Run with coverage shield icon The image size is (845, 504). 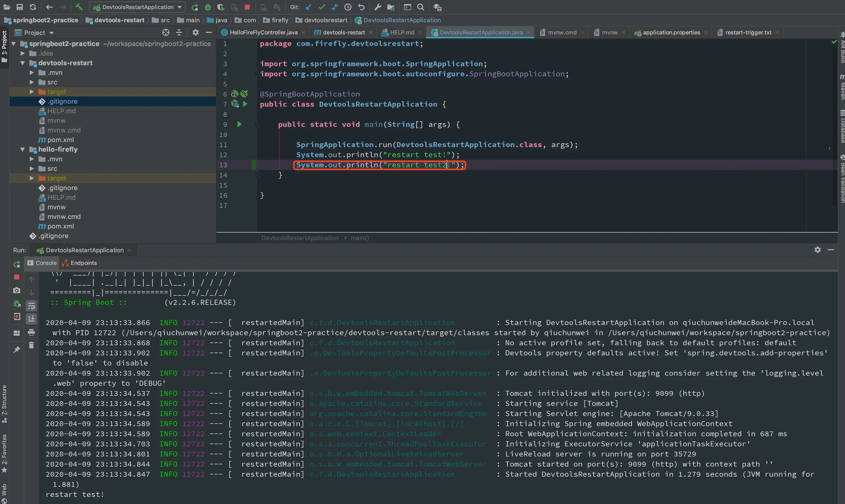tap(221, 7)
